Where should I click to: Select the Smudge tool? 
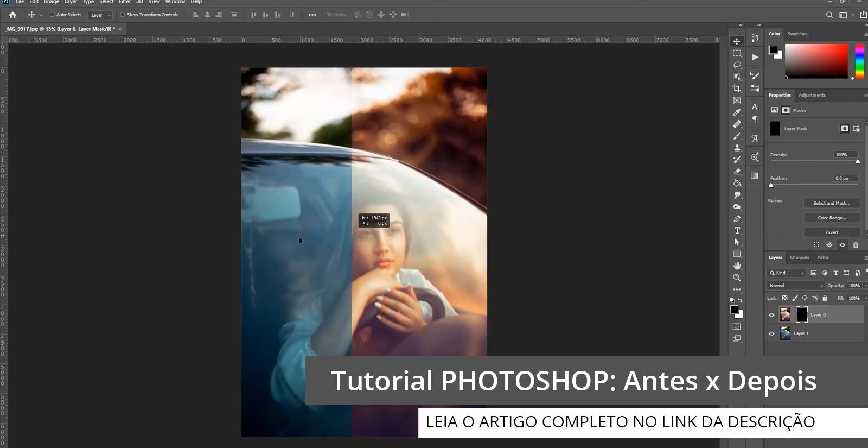pos(737,195)
